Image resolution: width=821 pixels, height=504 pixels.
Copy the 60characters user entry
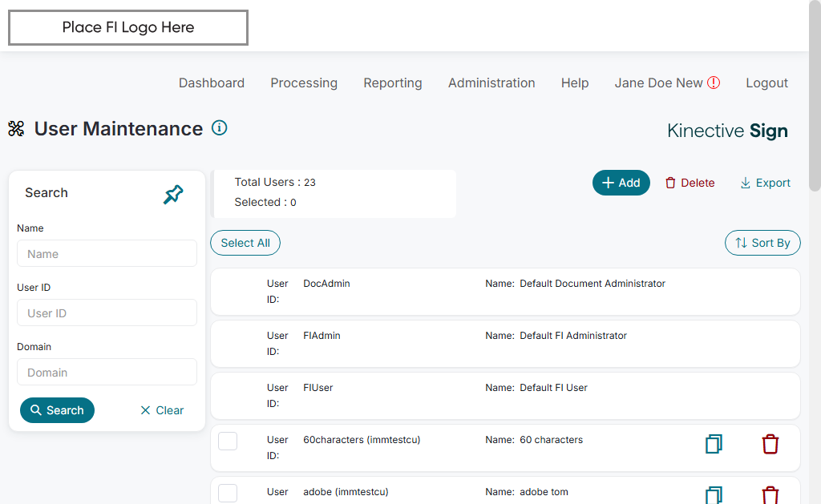click(714, 444)
